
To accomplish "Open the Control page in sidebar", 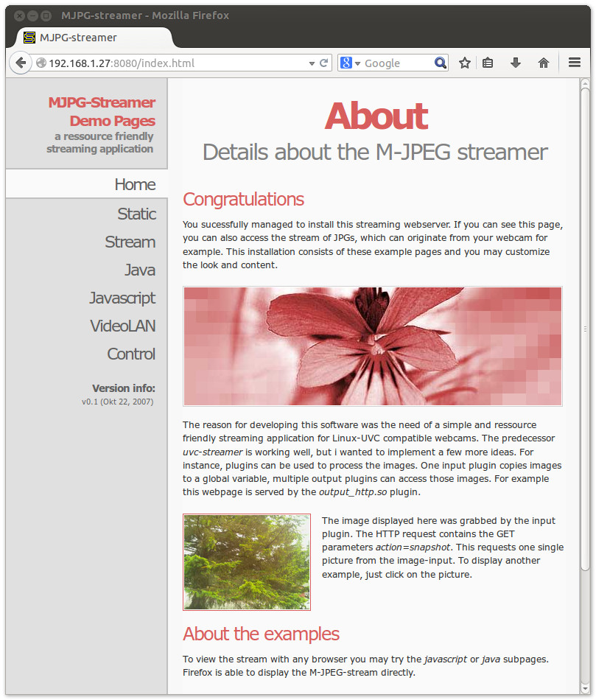I will coord(131,354).
